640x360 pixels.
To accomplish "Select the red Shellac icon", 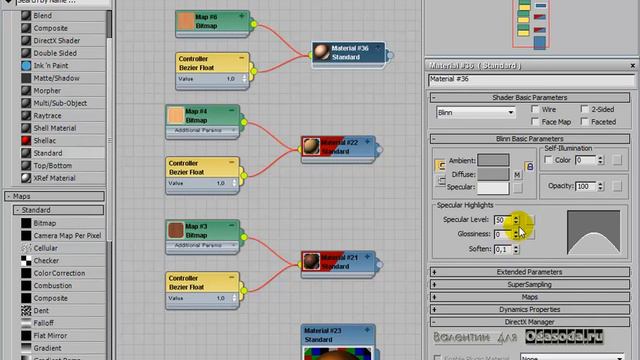I will click(26, 140).
